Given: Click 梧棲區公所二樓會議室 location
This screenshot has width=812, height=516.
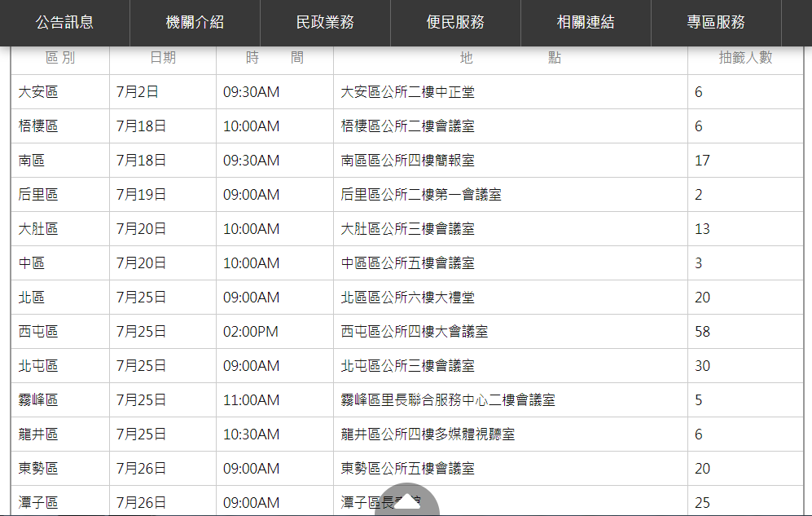Looking at the screenshot, I should pos(407,126).
